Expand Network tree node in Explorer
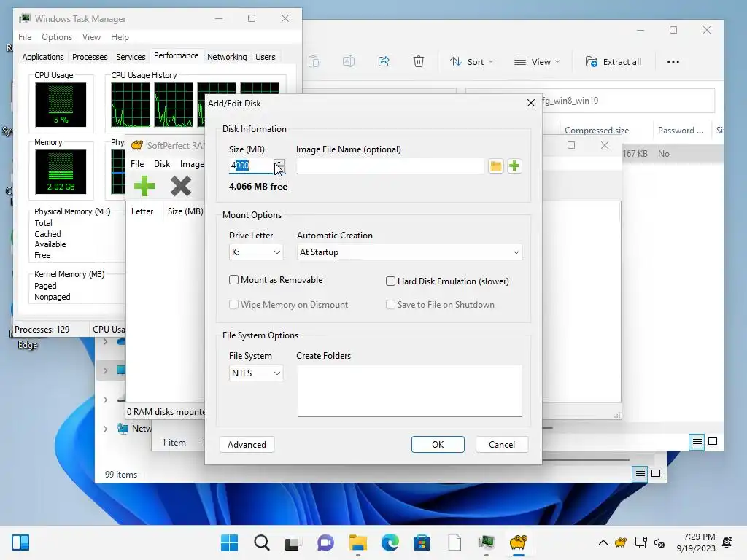 click(106, 429)
